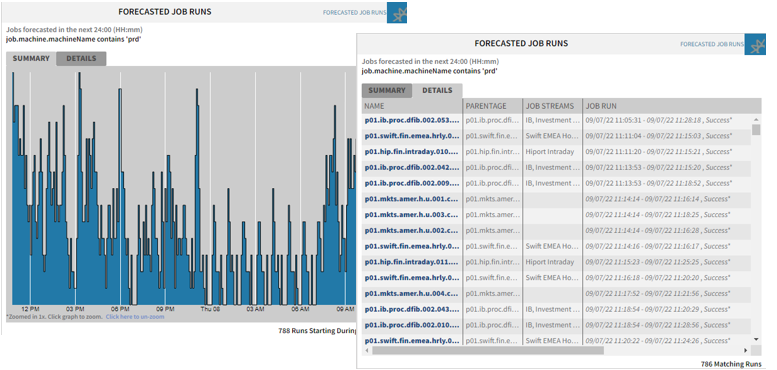The height and width of the screenshot is (370, 777).
Task: Open job p01.mkts.amer.h.u.001 in the table
Action: click(412, 199)
